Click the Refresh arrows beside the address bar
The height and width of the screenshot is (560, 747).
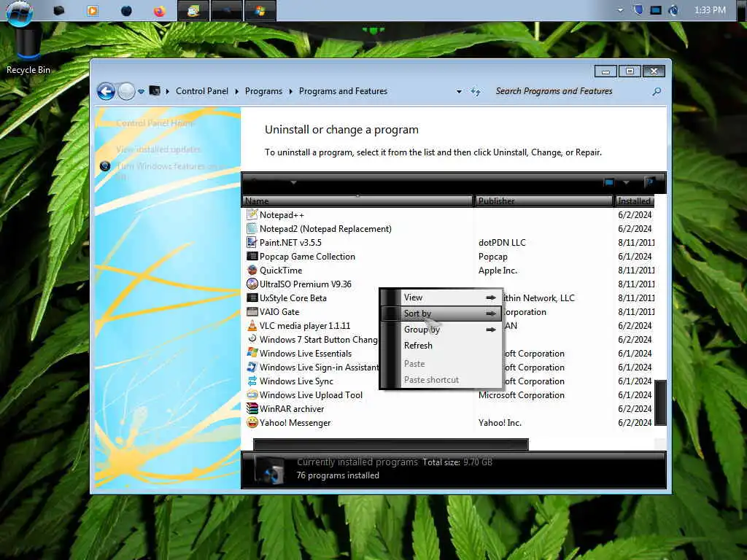(x=476, y=91)
